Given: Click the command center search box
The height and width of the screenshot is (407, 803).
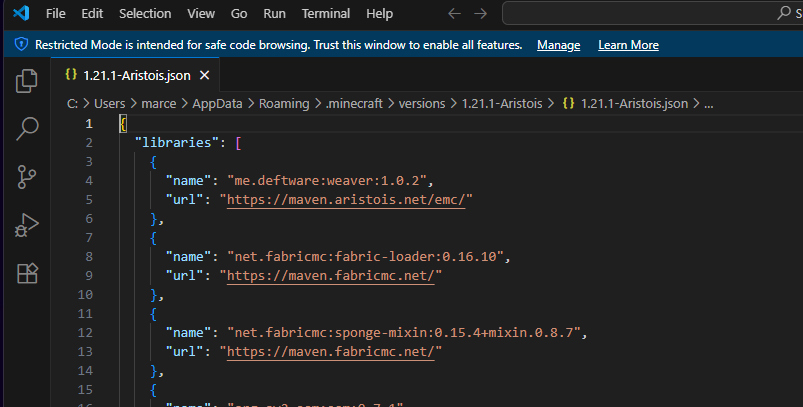Looking at the screenshot, I should tap(652, 13).
